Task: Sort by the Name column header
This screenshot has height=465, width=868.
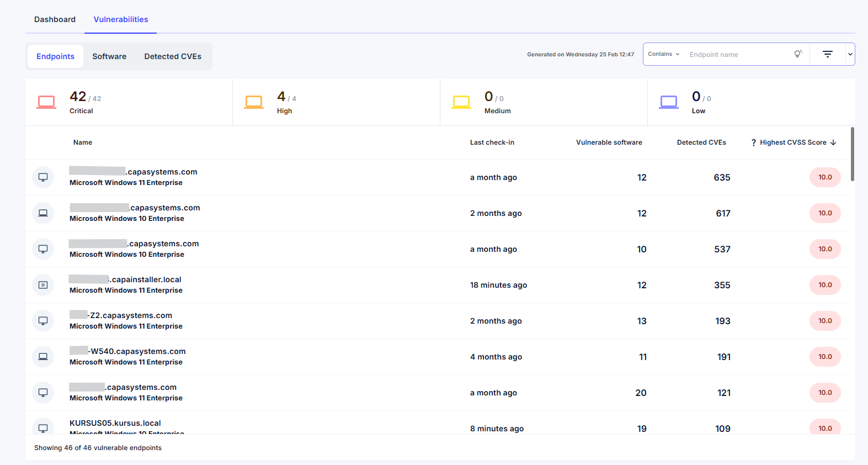Action: tap(83, 142)
